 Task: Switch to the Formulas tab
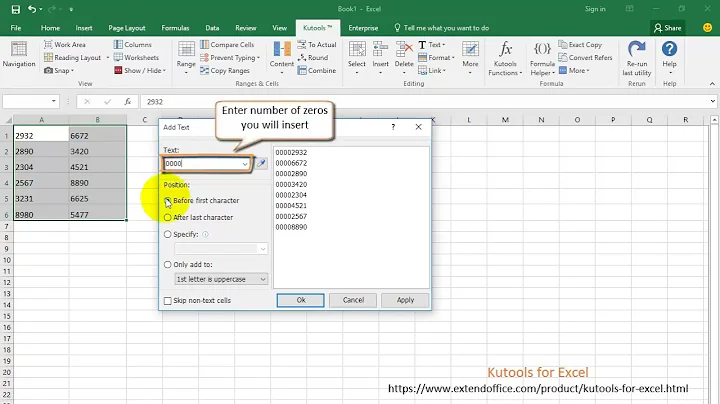pos(175,28)
